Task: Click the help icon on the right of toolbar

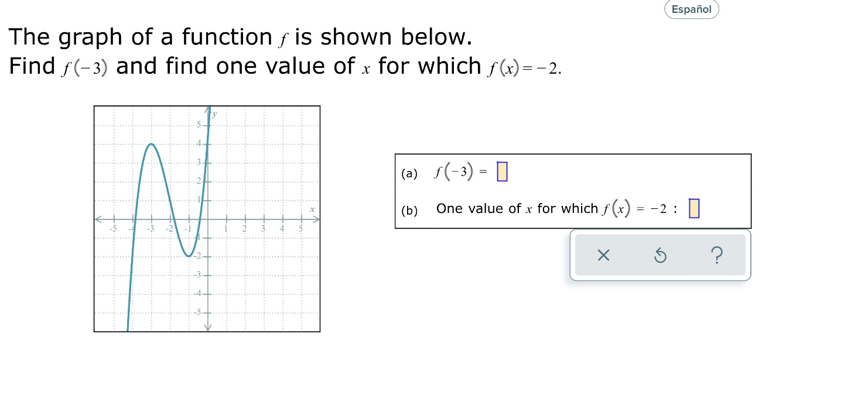Action: tap(717, 255)
